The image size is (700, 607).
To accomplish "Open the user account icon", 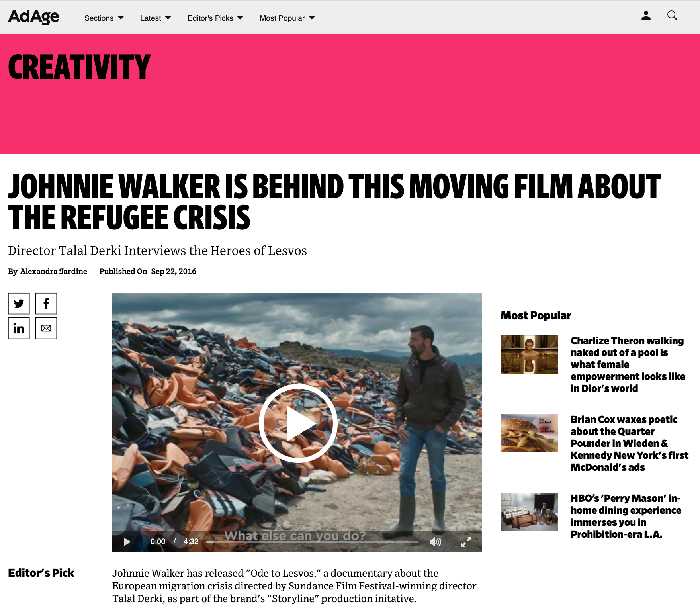I will coord(646,16).
